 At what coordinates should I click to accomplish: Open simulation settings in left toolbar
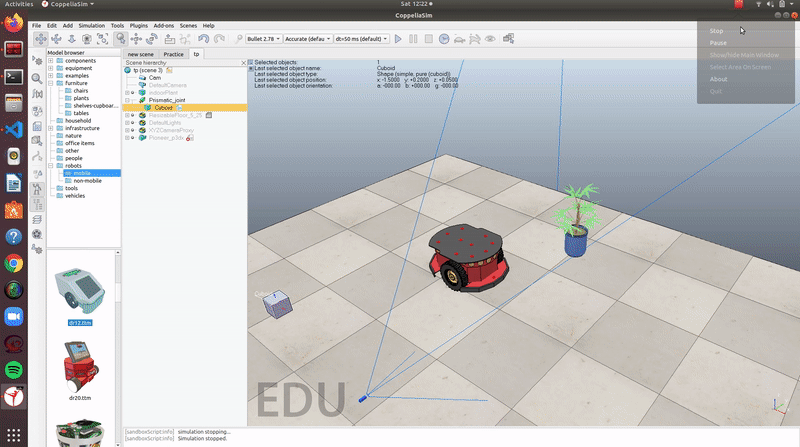point(37,61)
